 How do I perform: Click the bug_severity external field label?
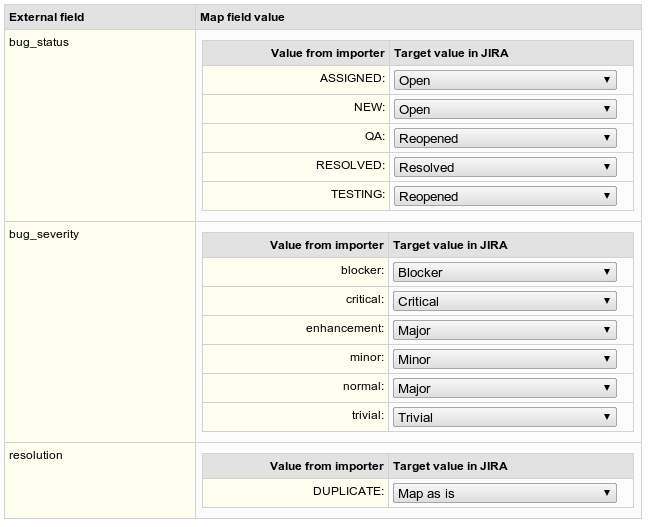pyautogui.click(x=44, y=234)
